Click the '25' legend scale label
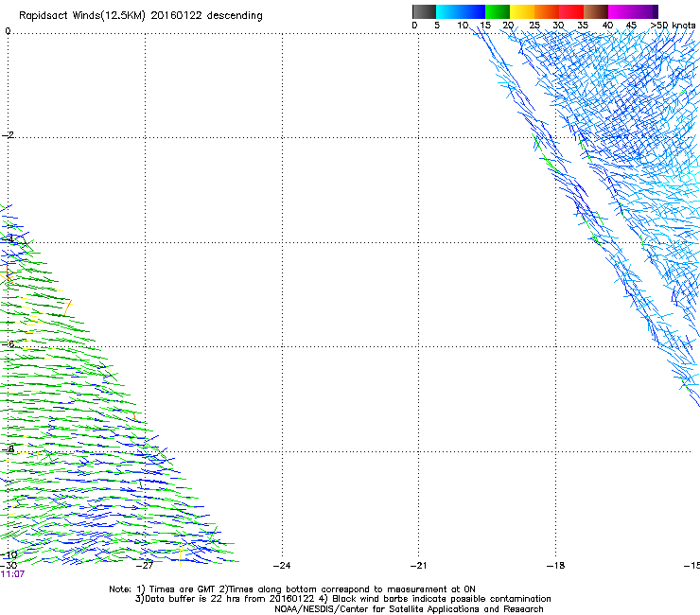Screen dimensions: 700x615 534,26
